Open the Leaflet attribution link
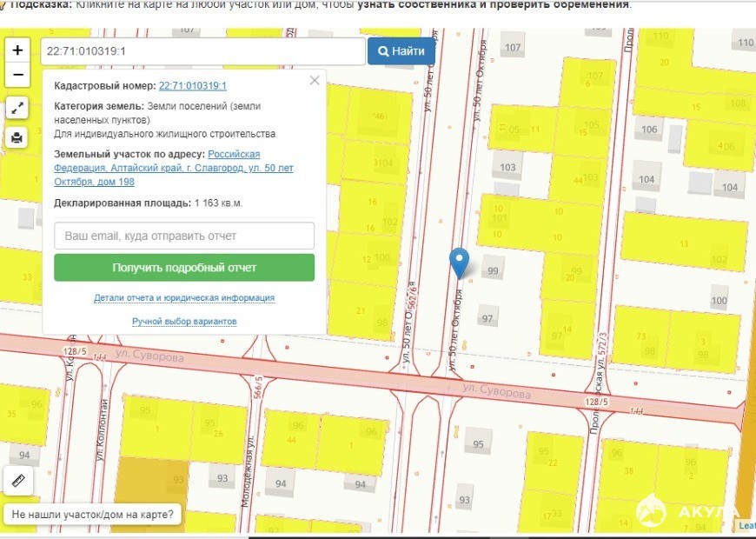The image size is (756, 539). coord(747,525)
